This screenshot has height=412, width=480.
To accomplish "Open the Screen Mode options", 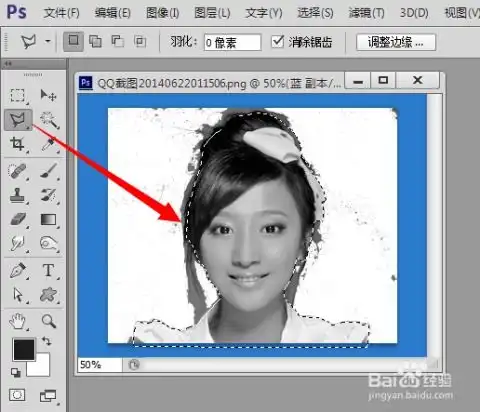I will click(x=49, y=396).
